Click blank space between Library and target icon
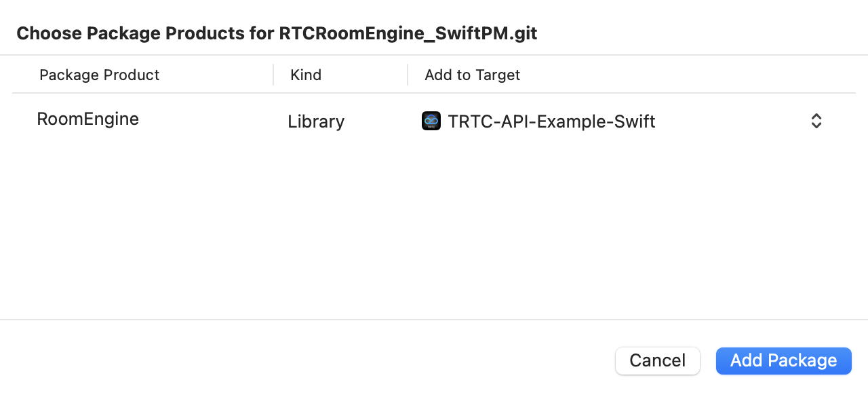 (x=383, y=121)
